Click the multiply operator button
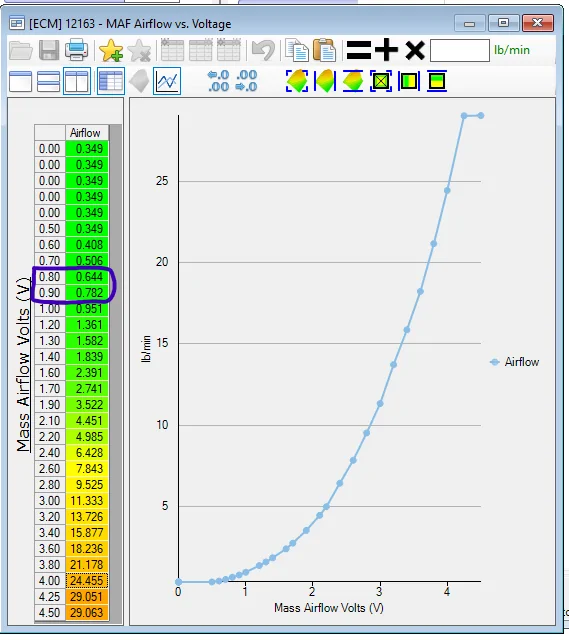The height and width of the screenshot is (640, 569). pyautogui.click(x=415, y=51)
